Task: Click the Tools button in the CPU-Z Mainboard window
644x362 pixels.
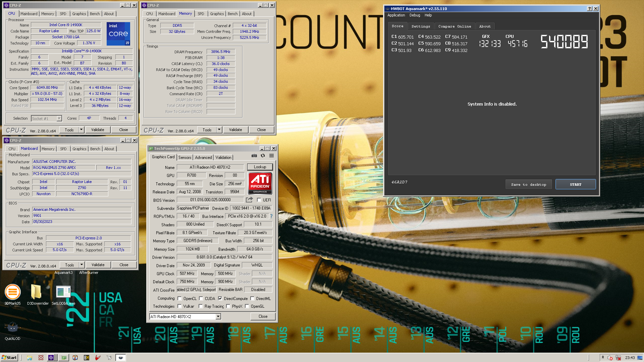Action: pyautogui.click(x=69, y=265)
